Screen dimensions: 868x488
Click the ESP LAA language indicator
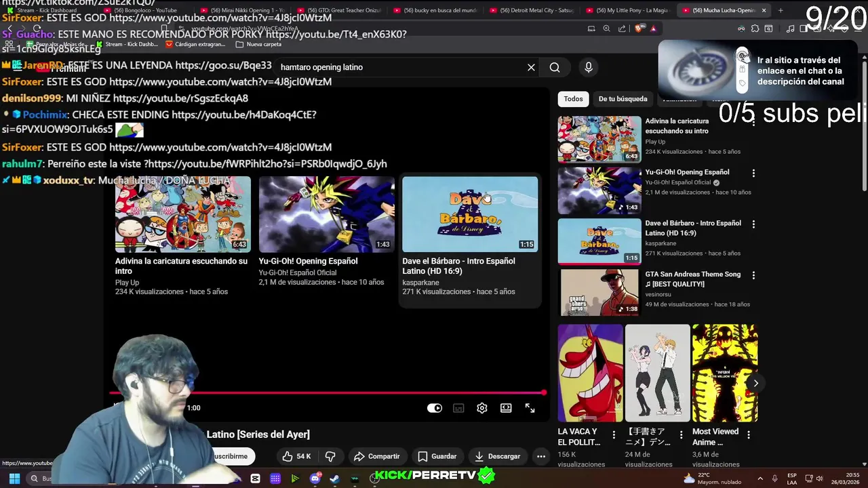coord(792,479)
